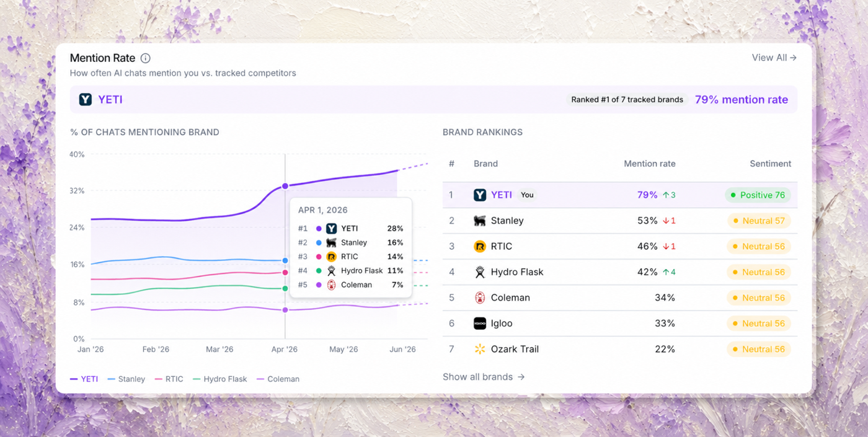
Task: Click the Stanley logo in brand rankings
Action: (480, 221)
